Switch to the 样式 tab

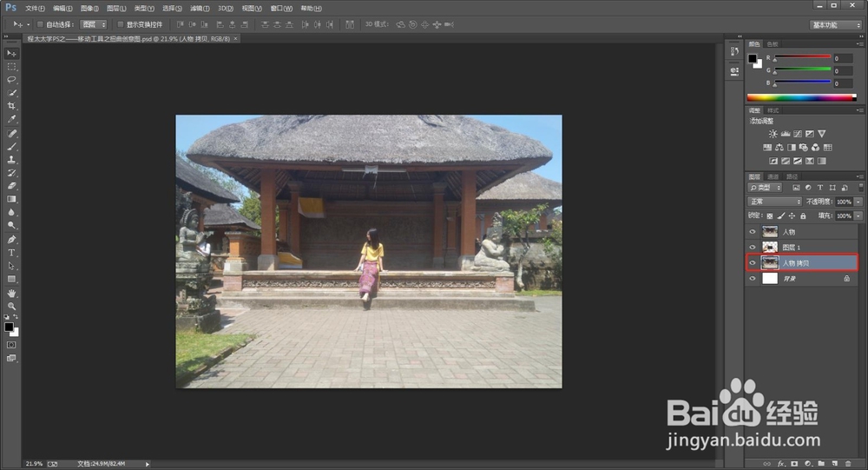773,110
